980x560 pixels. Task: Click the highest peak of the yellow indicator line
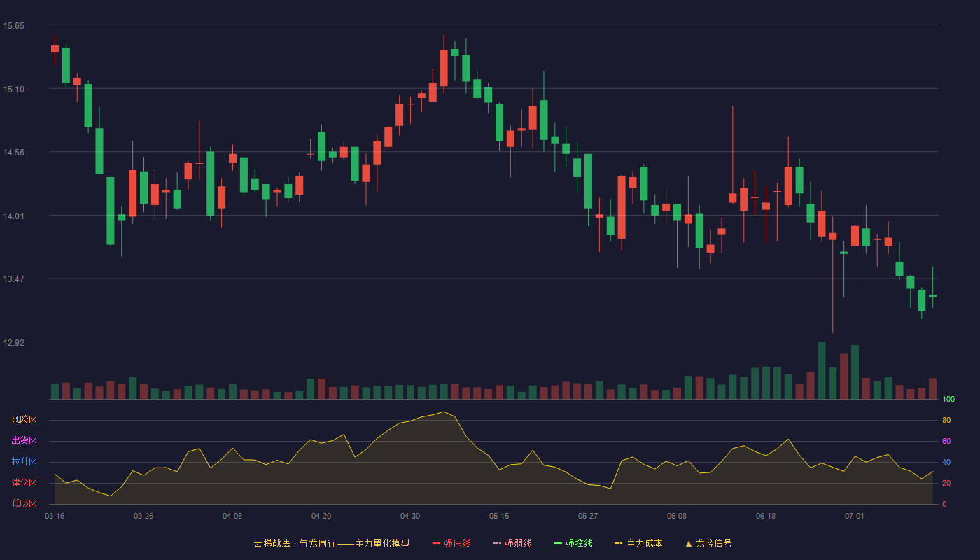[x=444, y=412]
